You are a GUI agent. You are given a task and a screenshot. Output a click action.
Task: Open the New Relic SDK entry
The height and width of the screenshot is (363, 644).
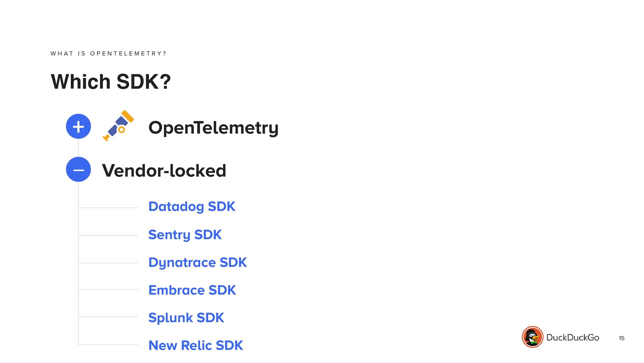(196, 345)
